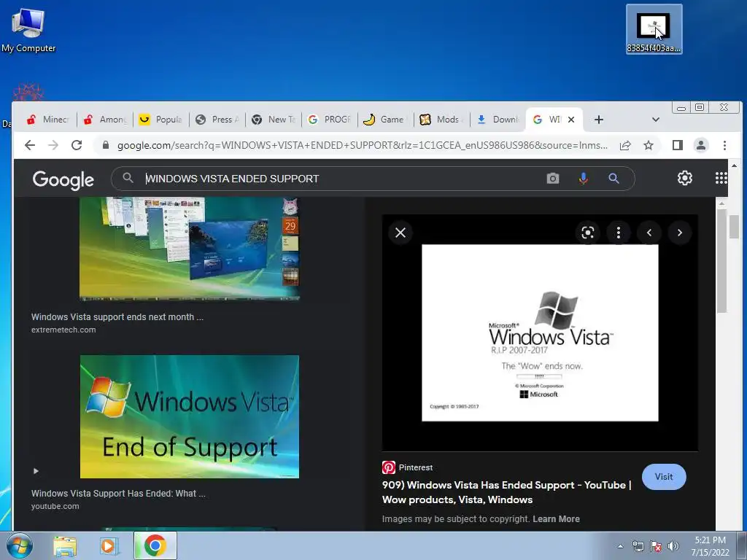747x560 pixels.
Task: Switch to the Game tab
Action: click(386, 120)
